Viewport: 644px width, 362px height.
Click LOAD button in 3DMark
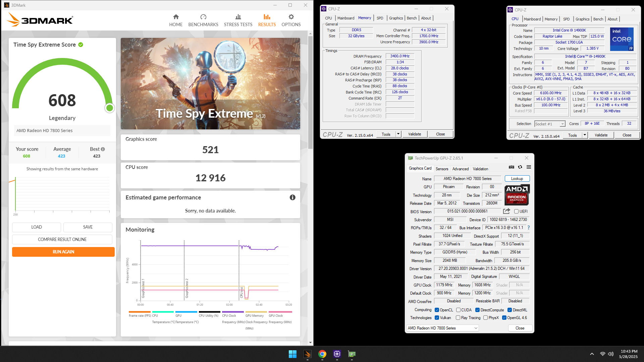point(37,227)
